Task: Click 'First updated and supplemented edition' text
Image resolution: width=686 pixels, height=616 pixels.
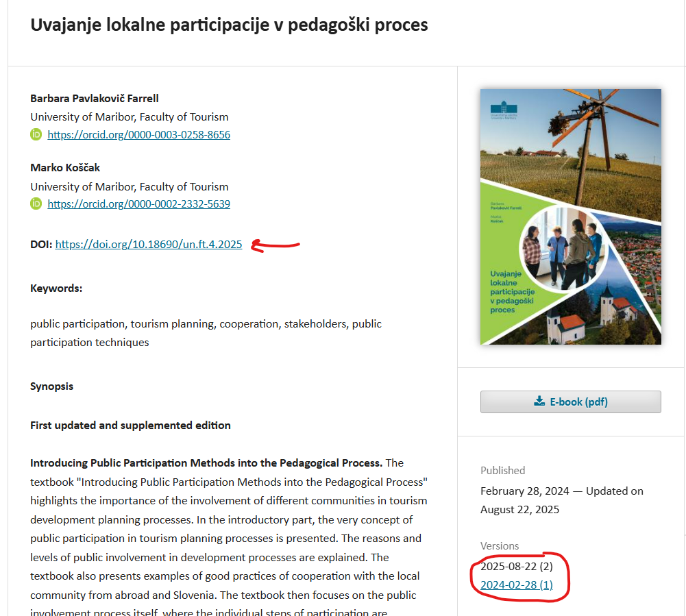Action: [130, 426]
